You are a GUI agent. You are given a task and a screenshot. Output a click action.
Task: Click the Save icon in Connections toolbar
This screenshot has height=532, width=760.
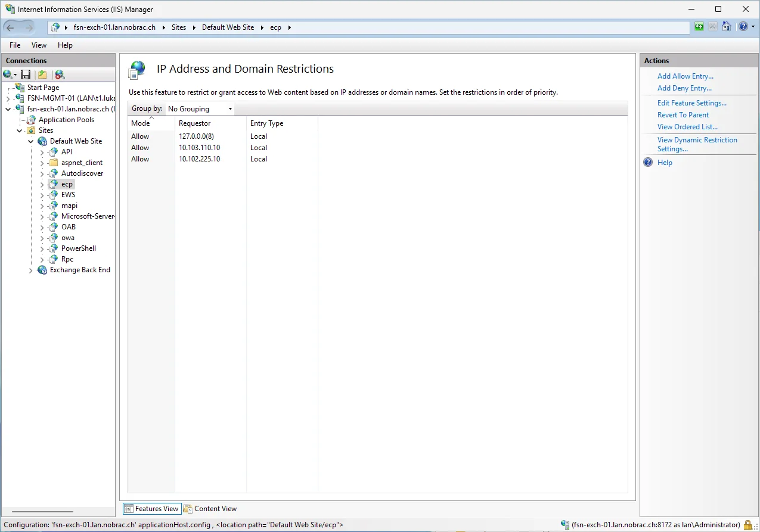[26, 74]
